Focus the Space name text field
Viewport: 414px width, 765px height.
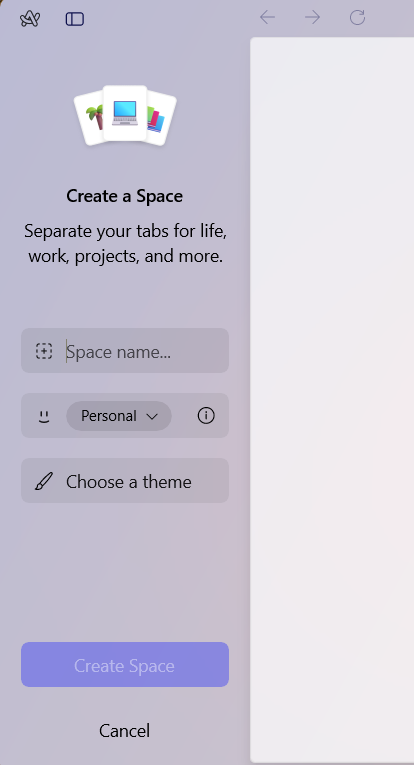tap(125, 351)
